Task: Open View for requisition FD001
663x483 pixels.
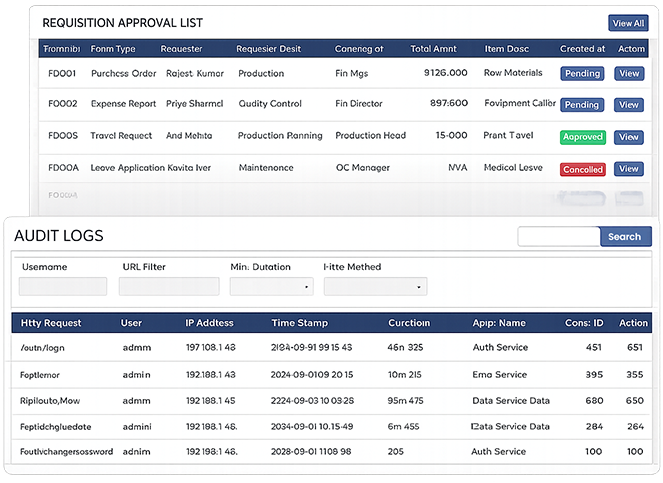Action: [x=628, y=73]
